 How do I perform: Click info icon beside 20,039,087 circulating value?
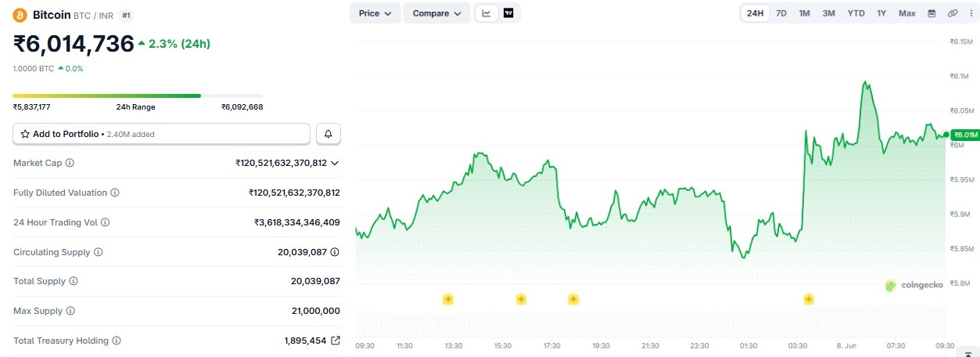335,252
